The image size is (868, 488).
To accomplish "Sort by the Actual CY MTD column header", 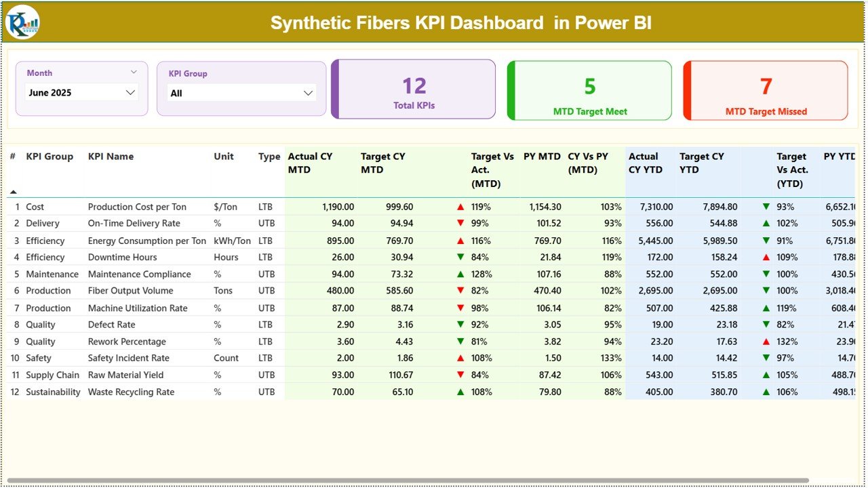I will pos(309,163).
